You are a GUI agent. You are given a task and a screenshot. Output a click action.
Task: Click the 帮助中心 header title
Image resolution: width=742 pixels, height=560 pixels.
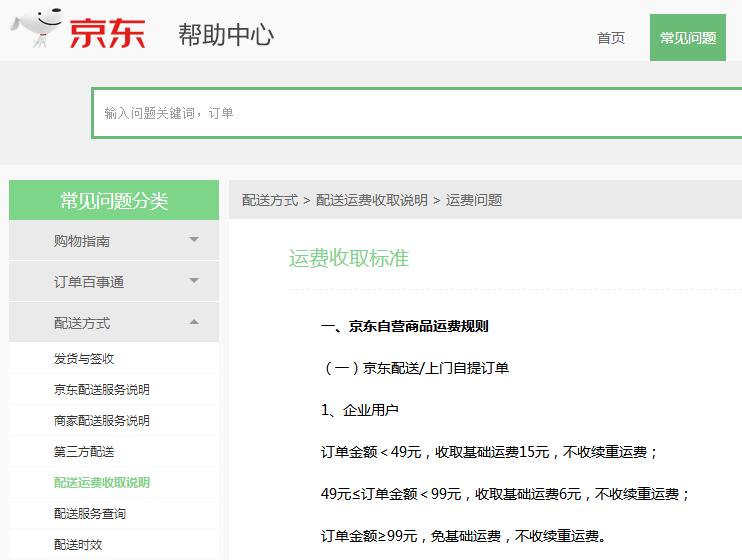coord(226,35)
